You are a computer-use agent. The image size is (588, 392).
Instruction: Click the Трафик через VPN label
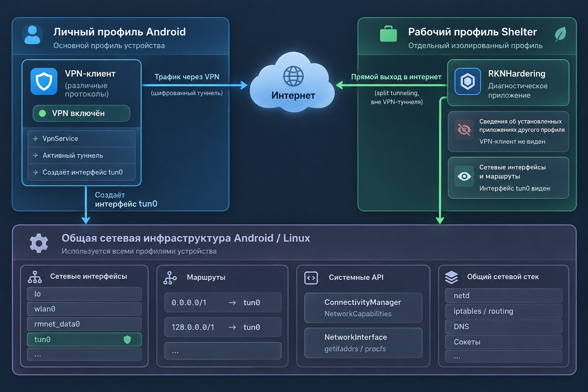pos(187,77)
